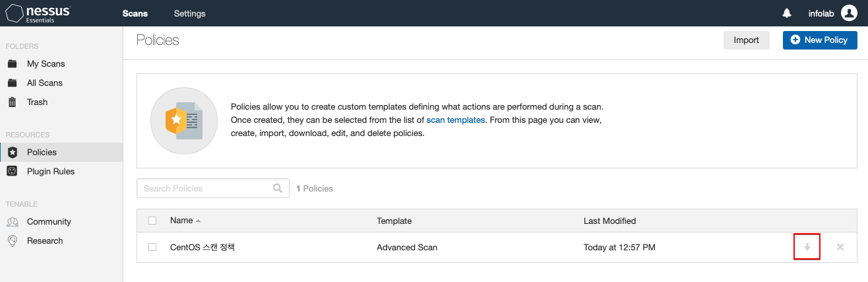Click the magnifier icon in policy search
This screenshot has width=868, height=282.
[278, 188]
